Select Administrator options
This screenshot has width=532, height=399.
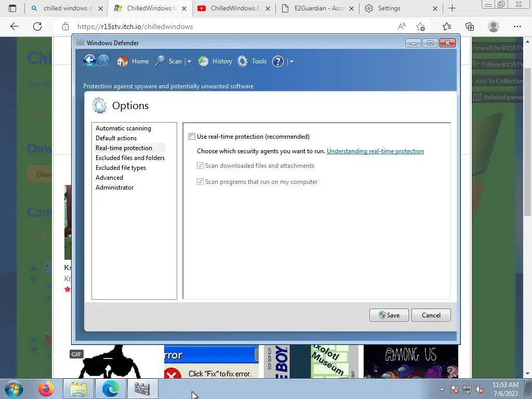115,187
